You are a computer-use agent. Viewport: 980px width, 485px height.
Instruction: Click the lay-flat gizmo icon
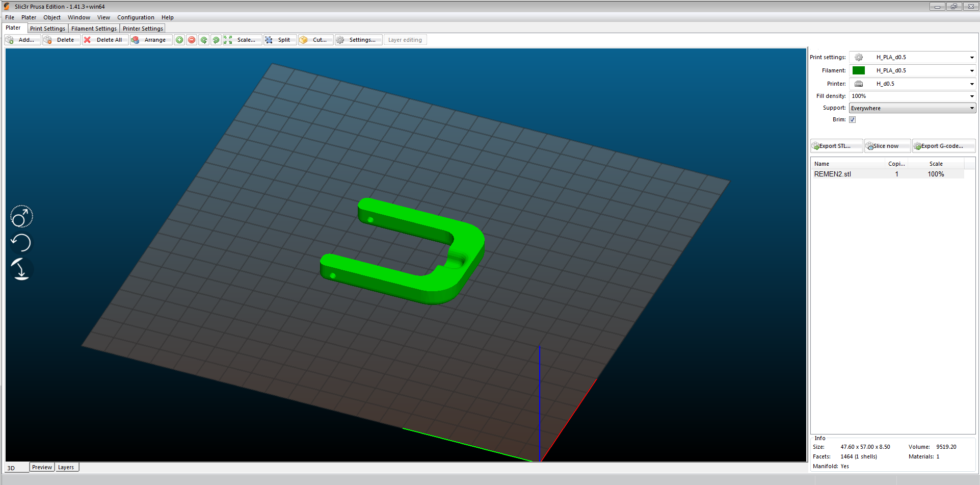point(21,269)
